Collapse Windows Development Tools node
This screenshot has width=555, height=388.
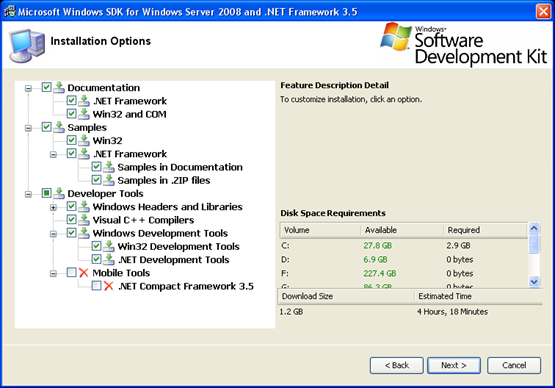(53, 234)
